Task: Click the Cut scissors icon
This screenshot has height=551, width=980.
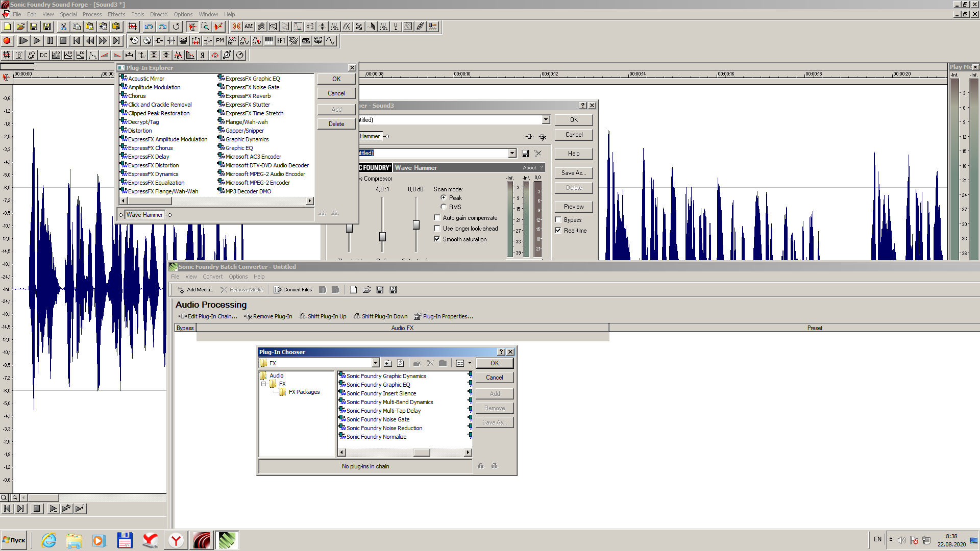Action: click(x=63, y=27)
